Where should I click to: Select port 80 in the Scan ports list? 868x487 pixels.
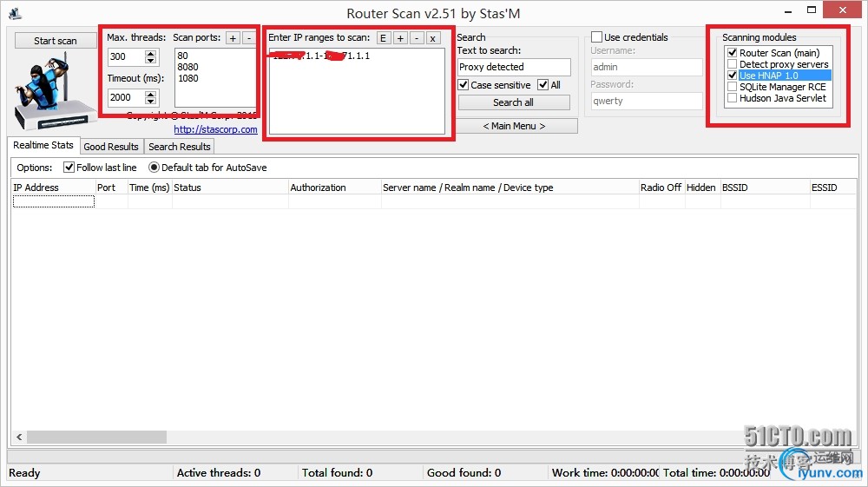tap(182, 56)
